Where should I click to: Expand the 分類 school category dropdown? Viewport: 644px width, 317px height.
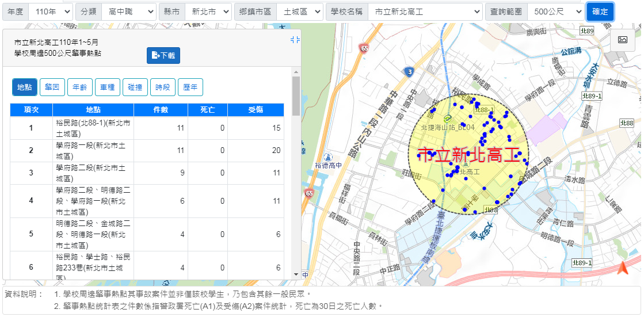tap(128, 12)
